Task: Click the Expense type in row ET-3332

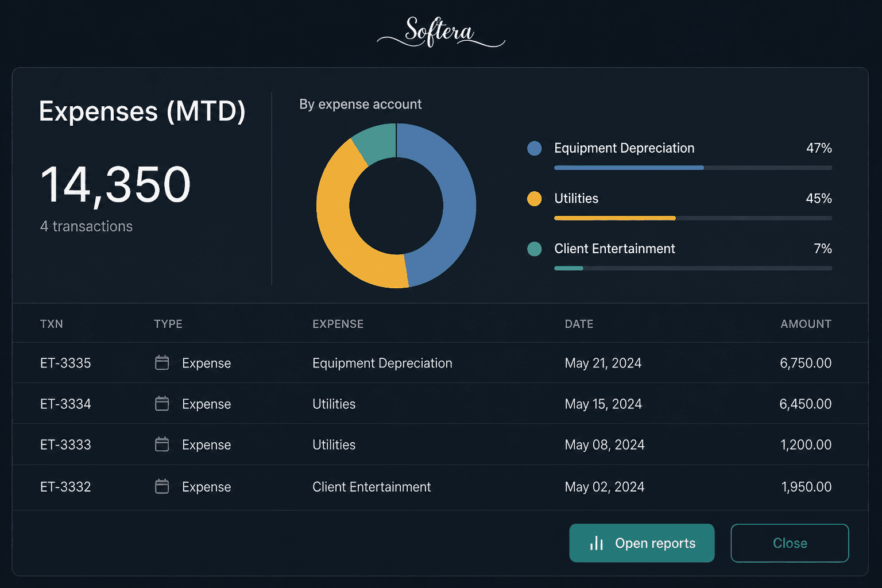Action: pyautogui.click(x=206, y=486)
